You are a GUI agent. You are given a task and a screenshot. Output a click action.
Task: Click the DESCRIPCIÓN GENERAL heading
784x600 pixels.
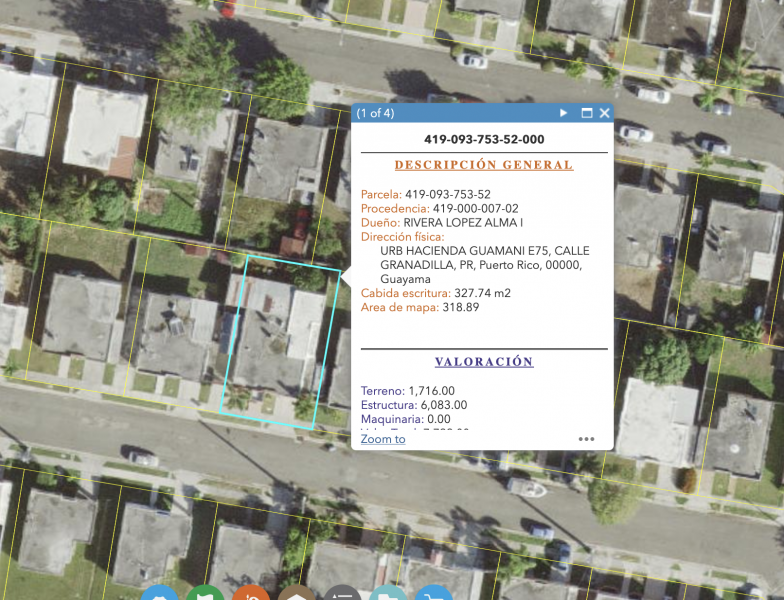click(x=484, y=165)
